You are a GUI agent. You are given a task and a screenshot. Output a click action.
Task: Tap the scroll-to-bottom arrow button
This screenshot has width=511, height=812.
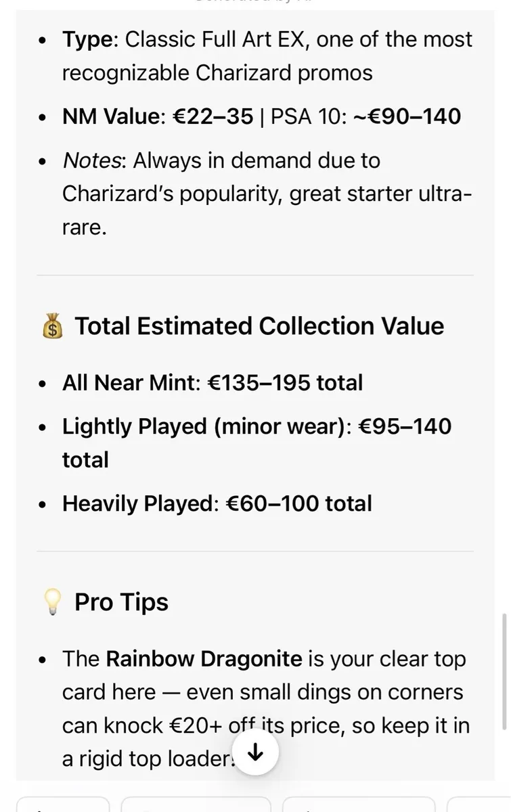pos(256,752)
